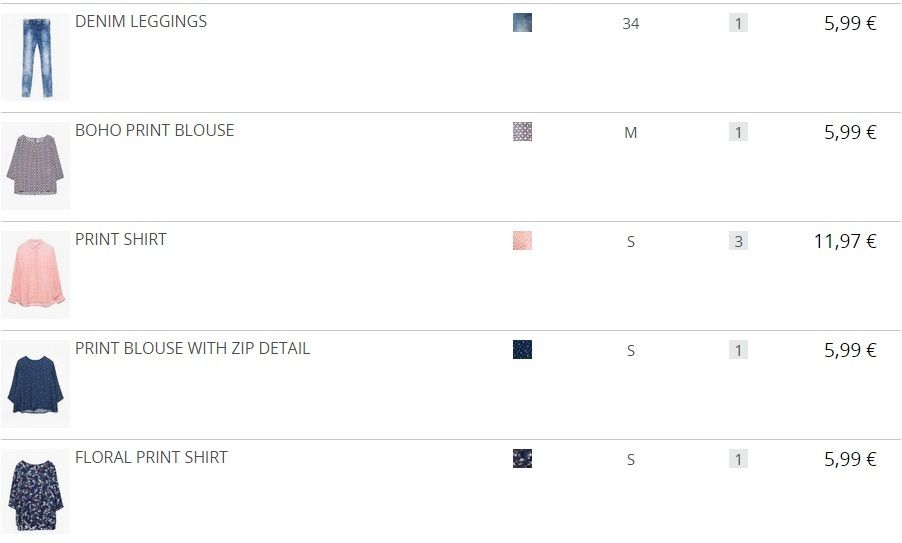This screenshot has width=902, height=543.
Task: Open the Floral Print Shirt thumbnail
Action: 36,492
